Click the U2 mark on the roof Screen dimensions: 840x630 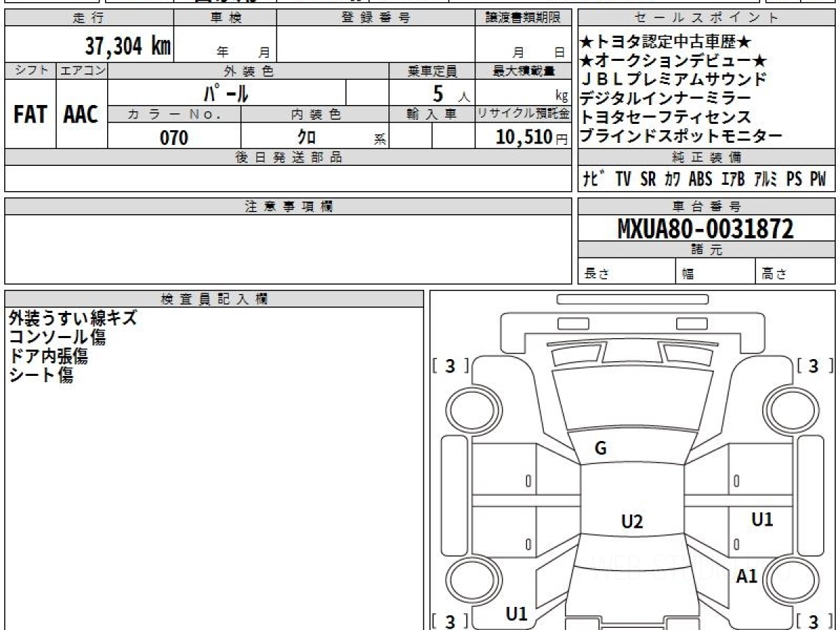(x=632, y=521)
